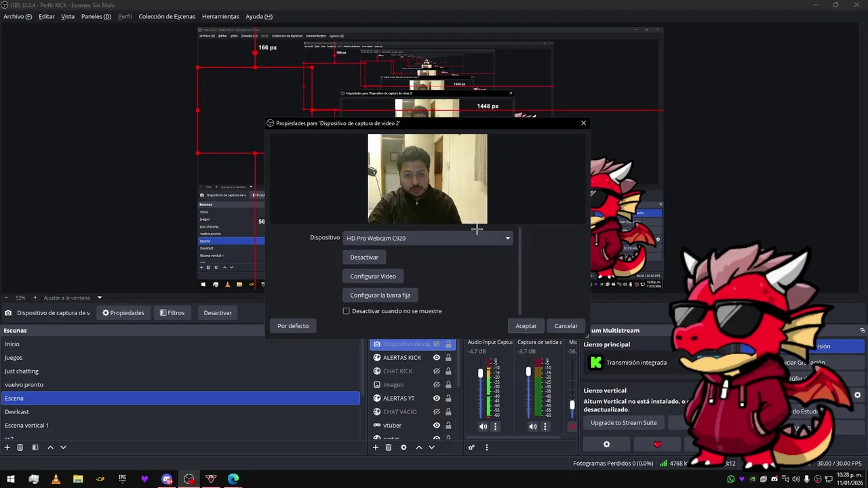Add a new source with the plus icon
The width and height of the screenshot is (868, 488).
(x=376, y=447)
